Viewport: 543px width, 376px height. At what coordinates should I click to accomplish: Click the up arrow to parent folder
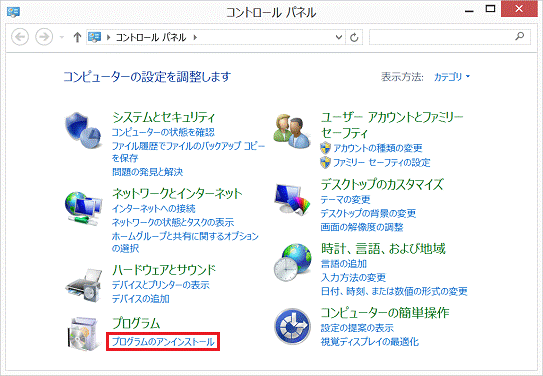click(77, 37)
